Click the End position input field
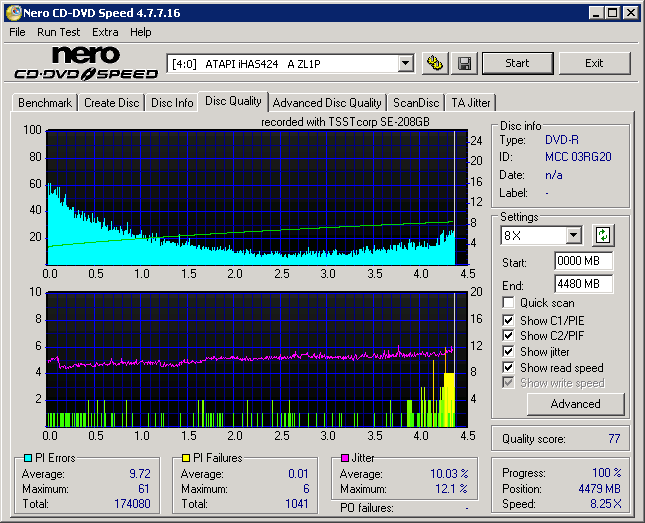The image size is (645, 523). pos(583,283)
